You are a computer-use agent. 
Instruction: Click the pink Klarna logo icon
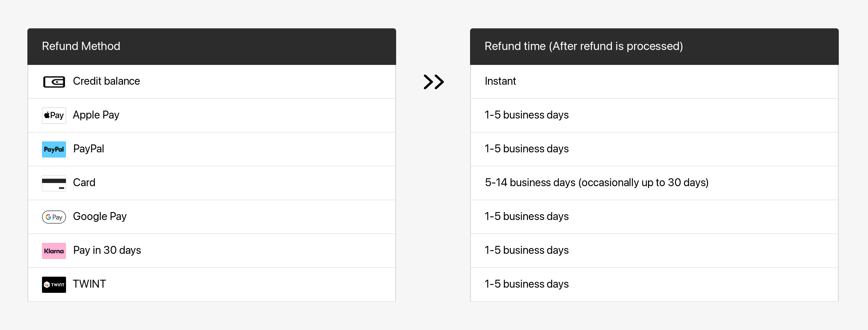[x=54, y=251]
